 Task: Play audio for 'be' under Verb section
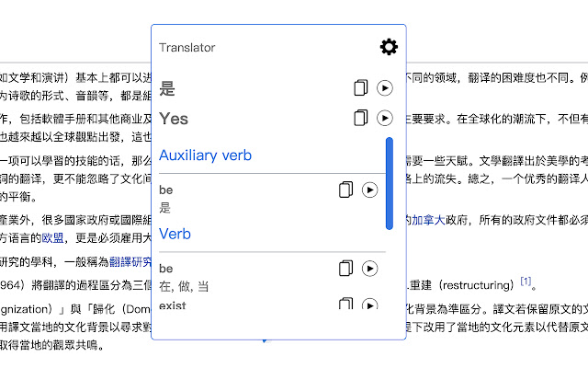[x=369, y=269]
